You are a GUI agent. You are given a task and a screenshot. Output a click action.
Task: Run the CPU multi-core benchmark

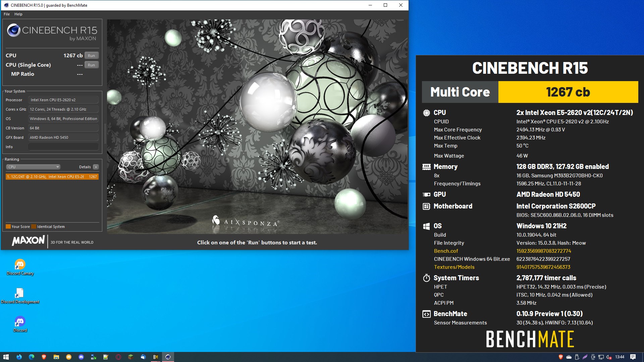coord(91,56)
